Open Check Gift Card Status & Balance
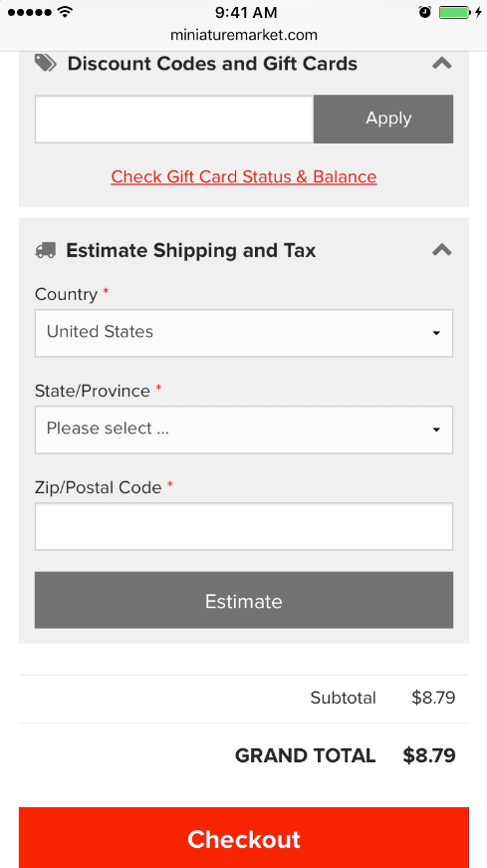The width and height of the screenshot is (487, 868). click(243, 176)
